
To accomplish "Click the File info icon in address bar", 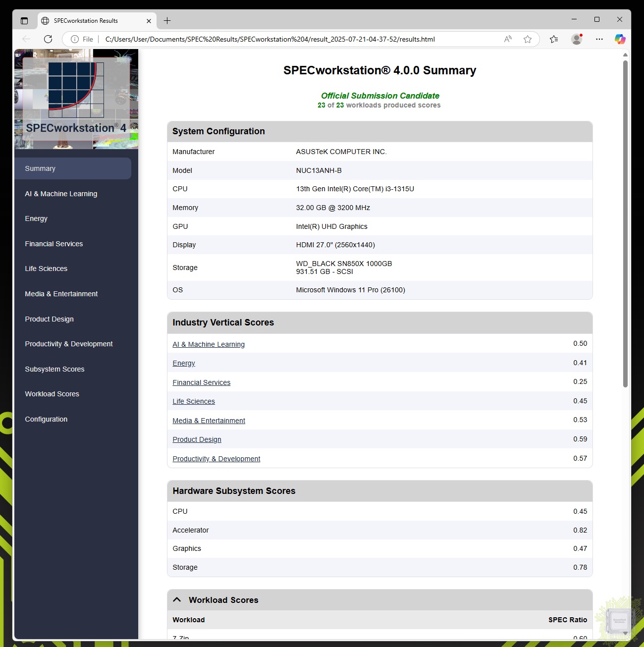I will point(75,39).
